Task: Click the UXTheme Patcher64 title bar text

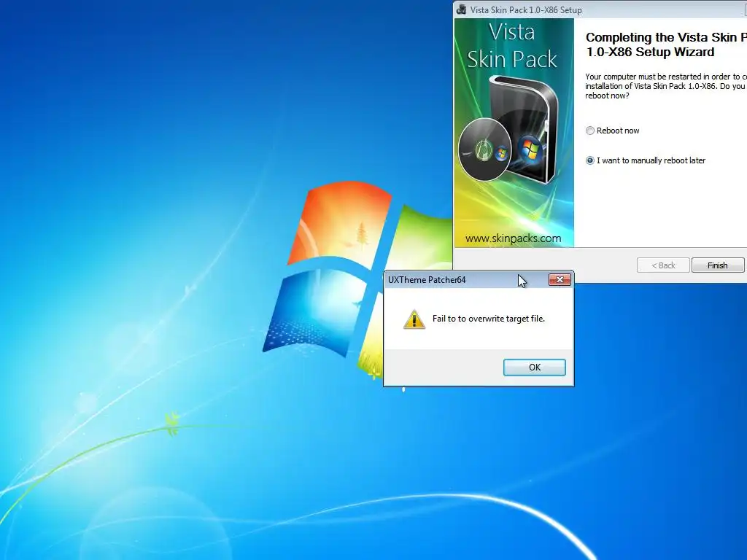Action: [x=427, y=279]
